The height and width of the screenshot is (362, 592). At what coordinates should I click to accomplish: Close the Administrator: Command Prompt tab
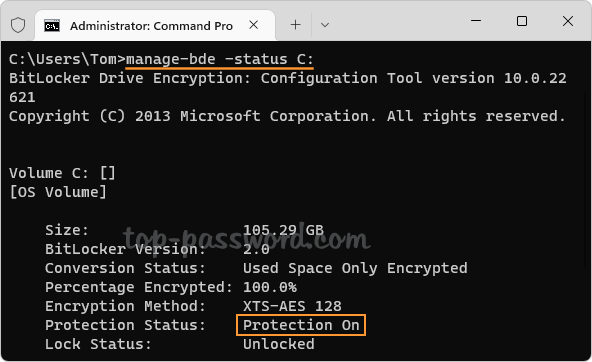click(x=254, y=25)
